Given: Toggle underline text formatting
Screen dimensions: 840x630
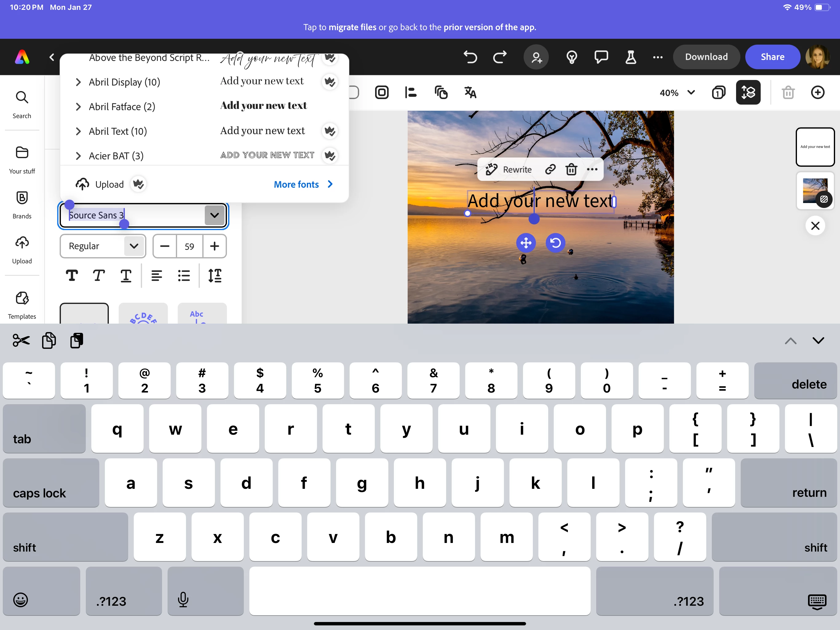Looking at the screenshot, I should (126, 276).
